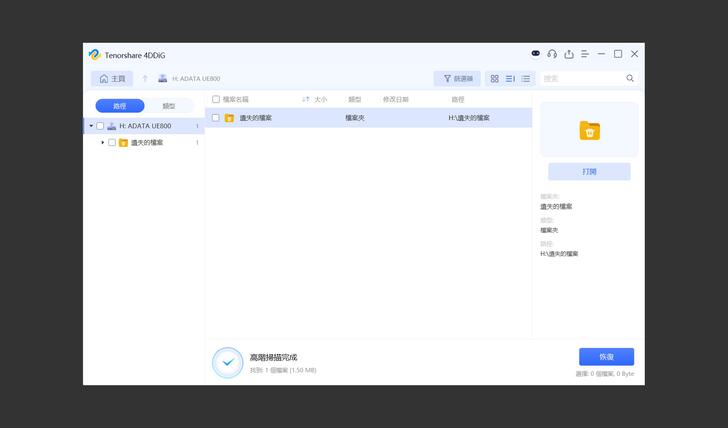The width and height of the screenshot is (728, 428).
Task: Click the drive icon in the tree
Action: (x=111, y=126)
